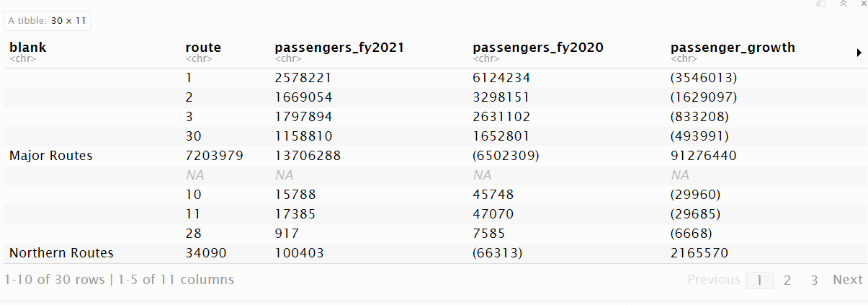Click the blank column header
The width and height of the screenshot is (868, 305).
[28, 48]
